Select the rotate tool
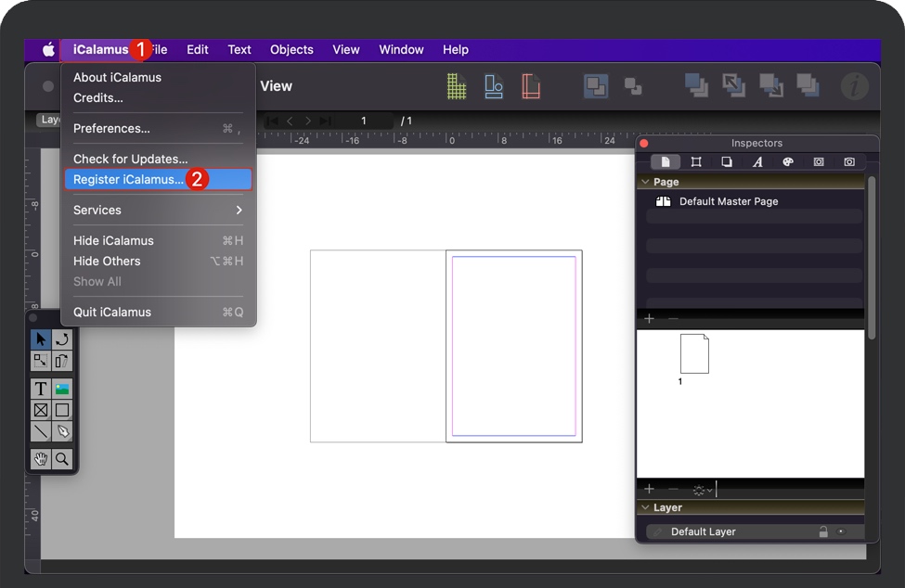Image resolution: width=905 pixels, height=588 pixels. [x=62, y=339]
